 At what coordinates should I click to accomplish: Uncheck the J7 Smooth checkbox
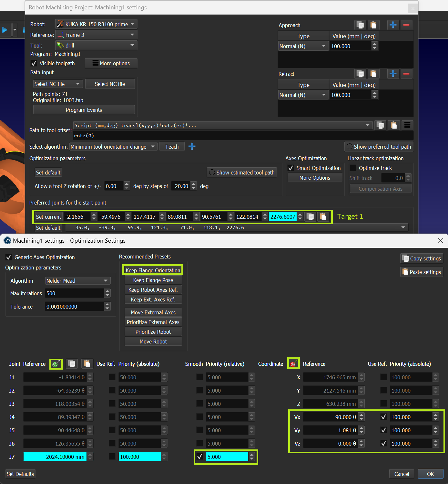click(x=200, y=457)
